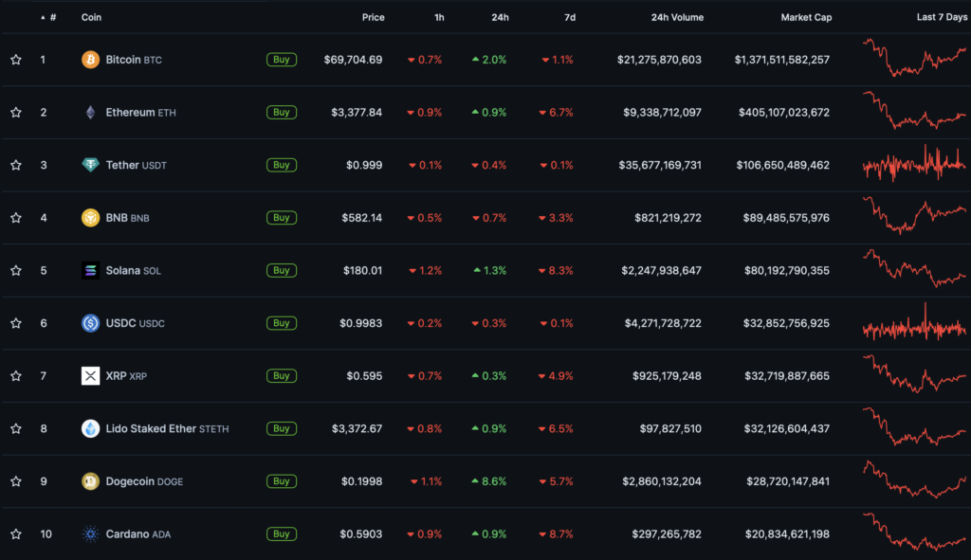The width and height of the screenshot is (971, 560).
Task: Click the Solana logo icon
Action: click(90, 270)
